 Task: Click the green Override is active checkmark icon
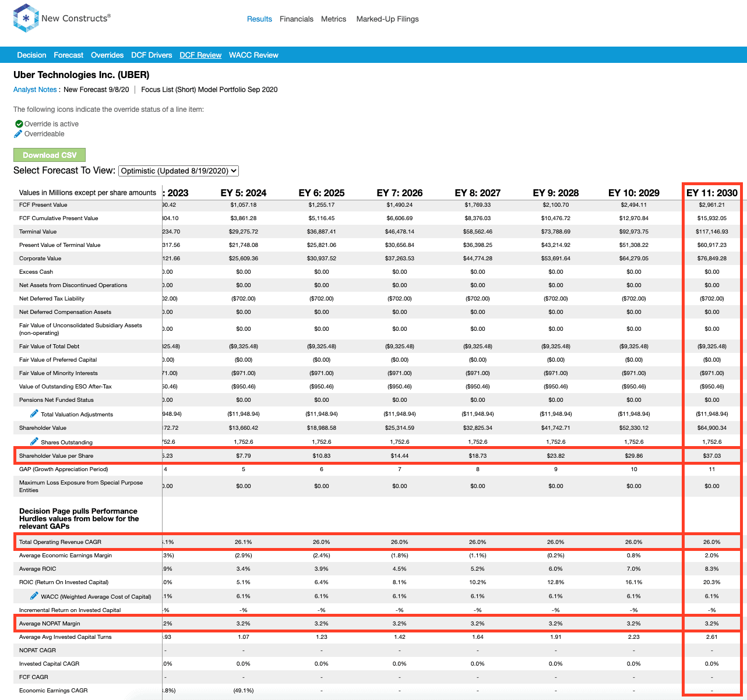(x=19, y=123)
